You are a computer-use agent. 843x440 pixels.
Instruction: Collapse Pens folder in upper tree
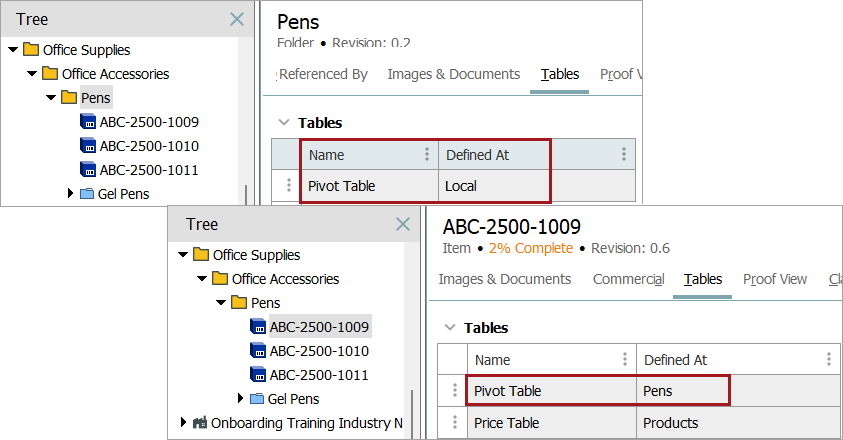pyautogui.click(x=51, y=98)
